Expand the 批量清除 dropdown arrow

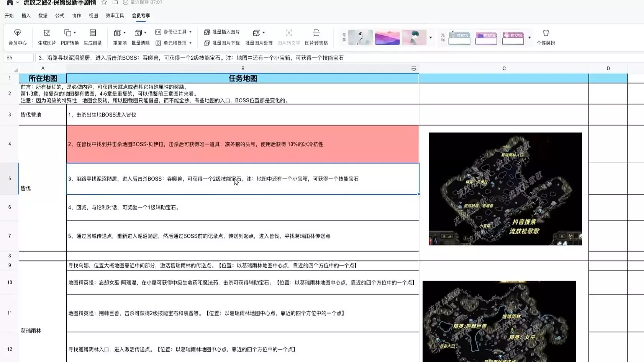145,33
